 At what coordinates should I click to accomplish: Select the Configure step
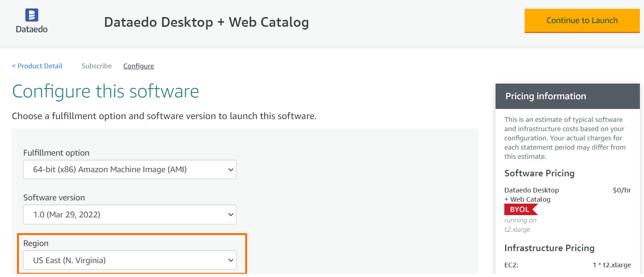[138, 66]
